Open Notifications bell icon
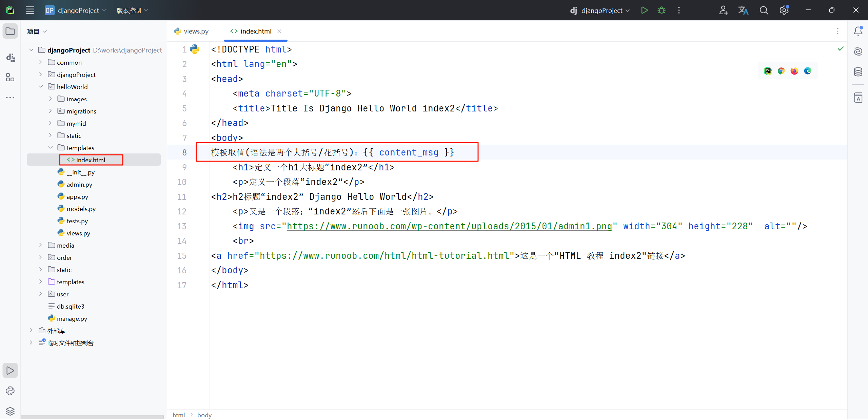 (858, 31)
